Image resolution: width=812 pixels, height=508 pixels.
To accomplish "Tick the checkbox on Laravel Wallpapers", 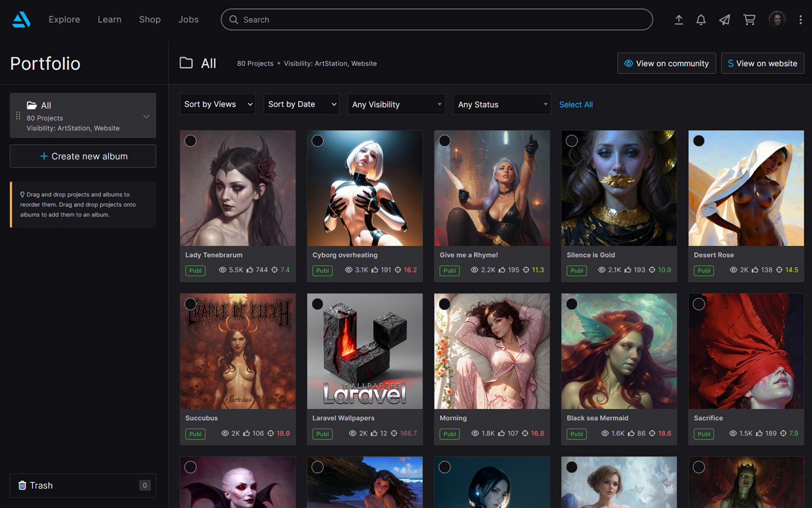I will tap(317, 304).
